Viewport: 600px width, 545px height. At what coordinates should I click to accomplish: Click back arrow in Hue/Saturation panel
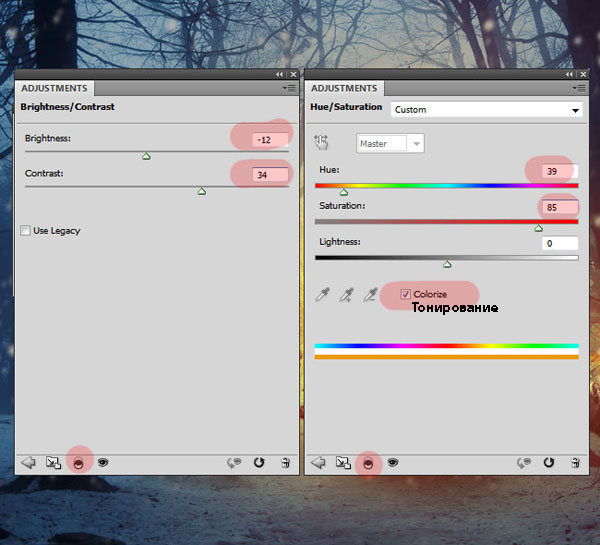(x=318, y=463)
